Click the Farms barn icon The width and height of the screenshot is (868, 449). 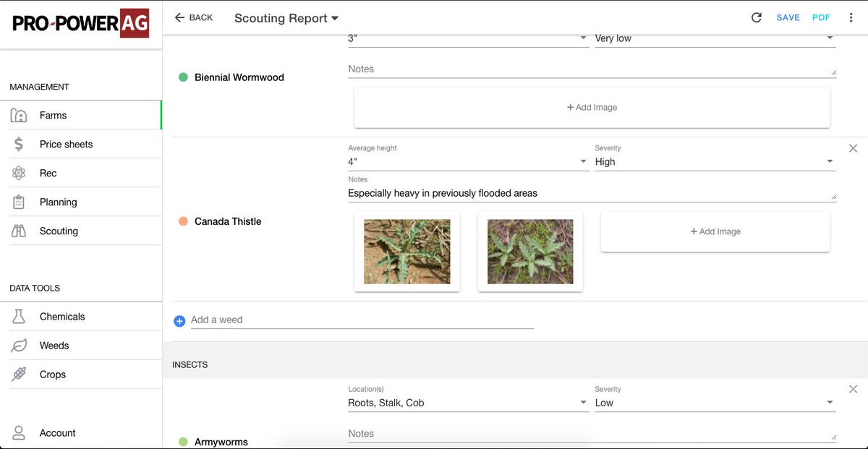(19, 115)
